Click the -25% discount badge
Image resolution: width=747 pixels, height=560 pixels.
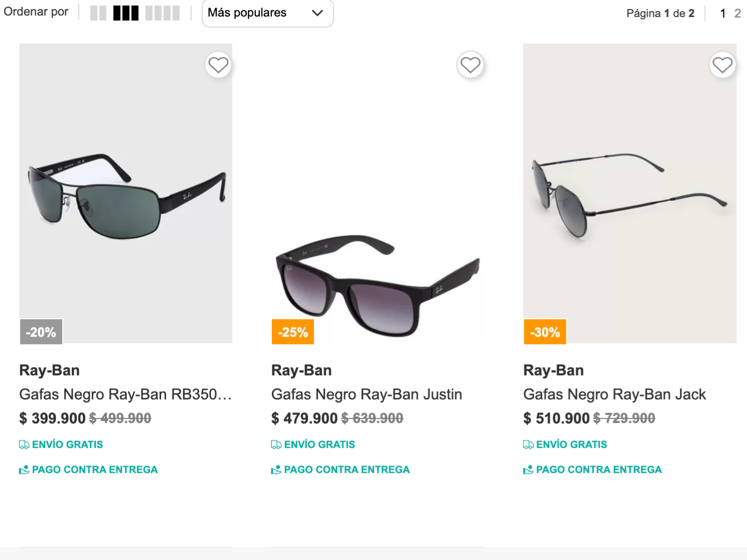coord(293,332)
